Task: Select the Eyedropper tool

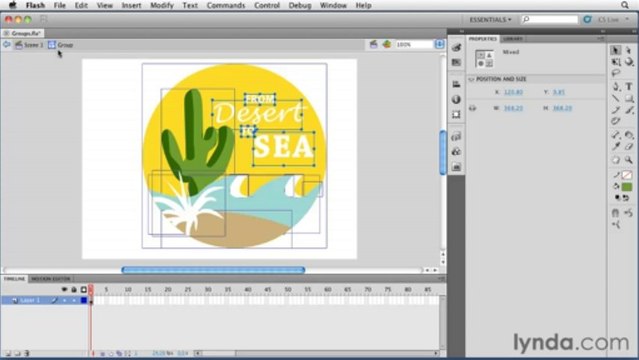Action: 615,146
